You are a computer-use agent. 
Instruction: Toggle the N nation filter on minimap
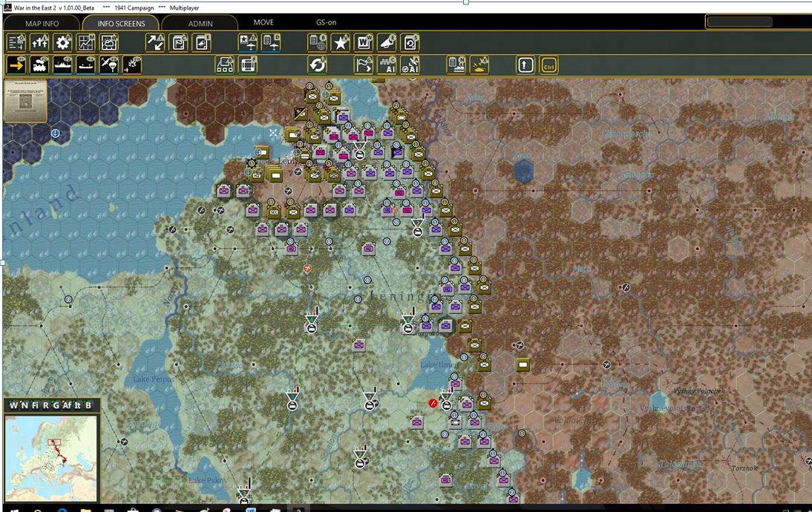[x=24, y=405]
